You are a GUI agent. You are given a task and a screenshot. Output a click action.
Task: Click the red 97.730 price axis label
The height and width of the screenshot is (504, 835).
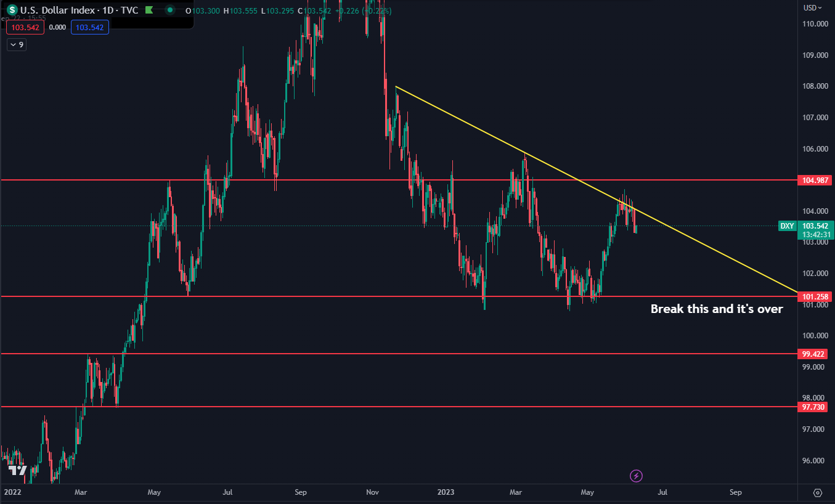pos(812,407)
